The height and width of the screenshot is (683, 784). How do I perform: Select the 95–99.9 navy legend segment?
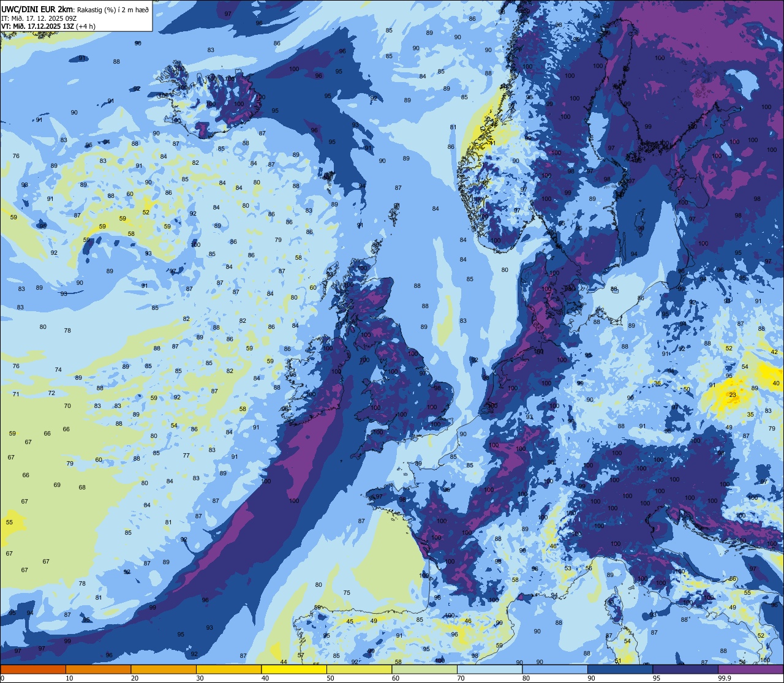pyautogui.click(x=685, y=669)
